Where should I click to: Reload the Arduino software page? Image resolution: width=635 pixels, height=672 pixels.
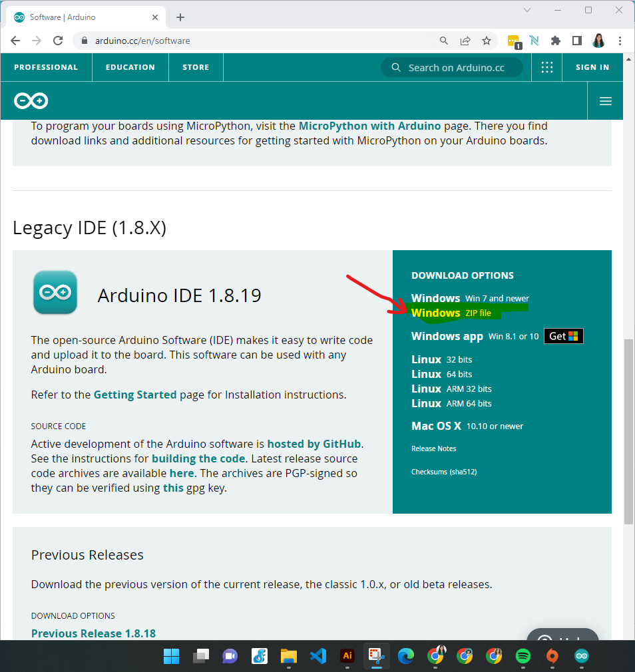(x=58, y=41)
